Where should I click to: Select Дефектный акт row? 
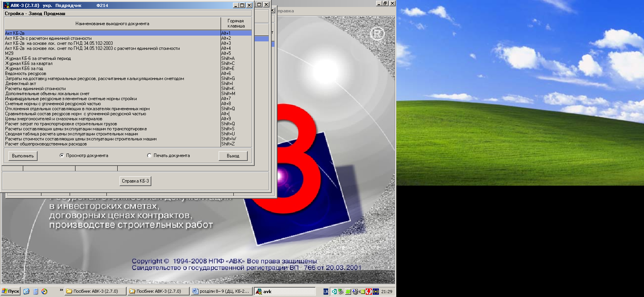coord(128,84)
